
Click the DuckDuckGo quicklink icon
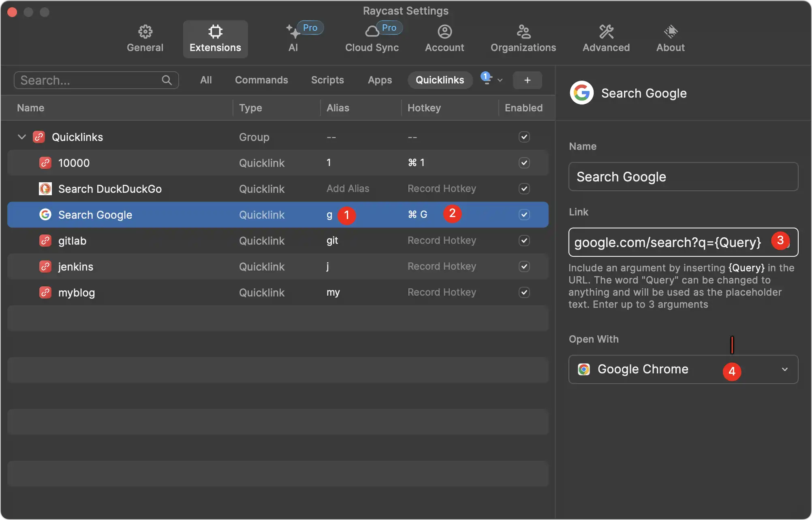click(45, 189)
